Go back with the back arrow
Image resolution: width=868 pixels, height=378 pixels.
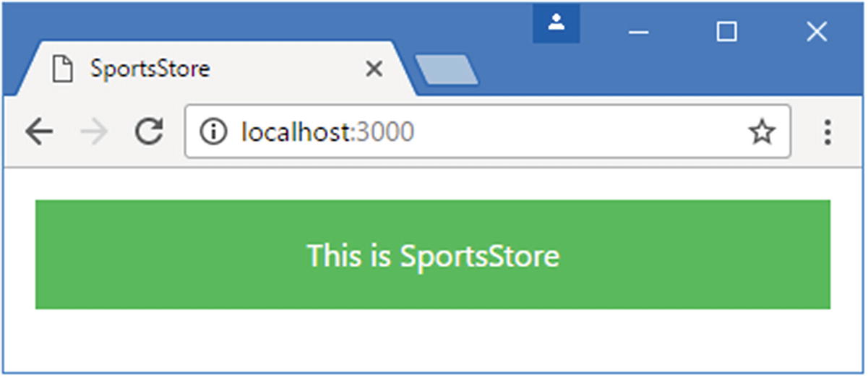tap(39, 132)
